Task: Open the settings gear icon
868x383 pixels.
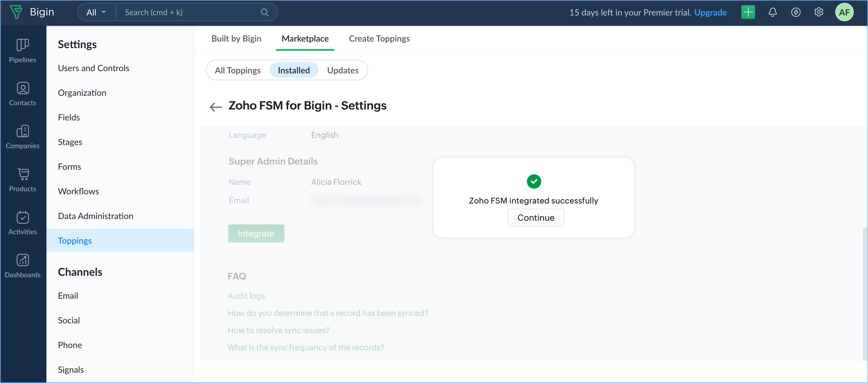Action: coord(819,12)
